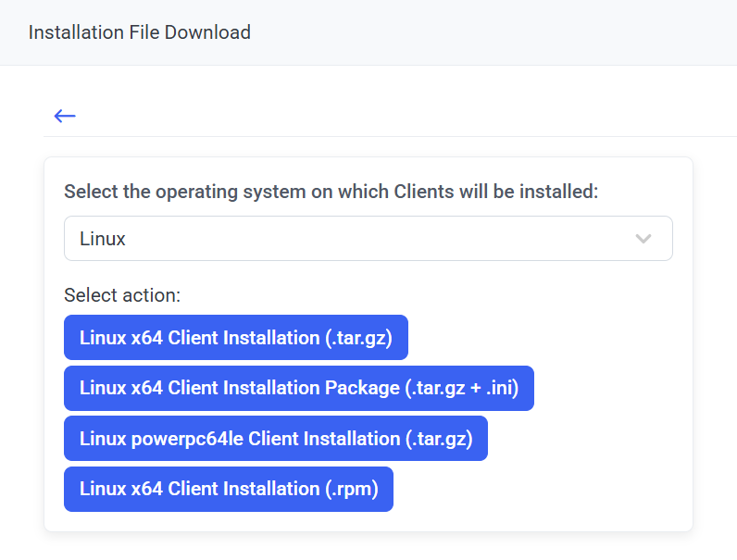737x560 pixels.
Task: Open the Linux operating system combo box
Action: click(368, 239)
